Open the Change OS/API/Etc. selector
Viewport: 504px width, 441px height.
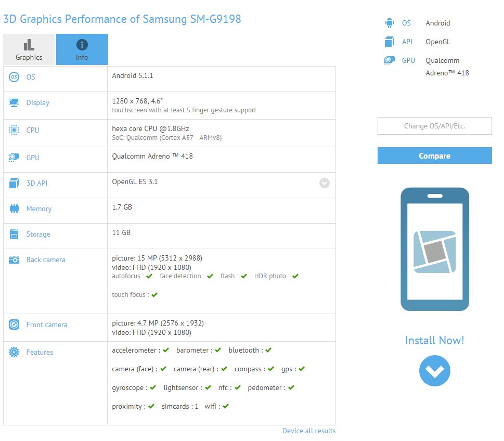coord(435,126)
